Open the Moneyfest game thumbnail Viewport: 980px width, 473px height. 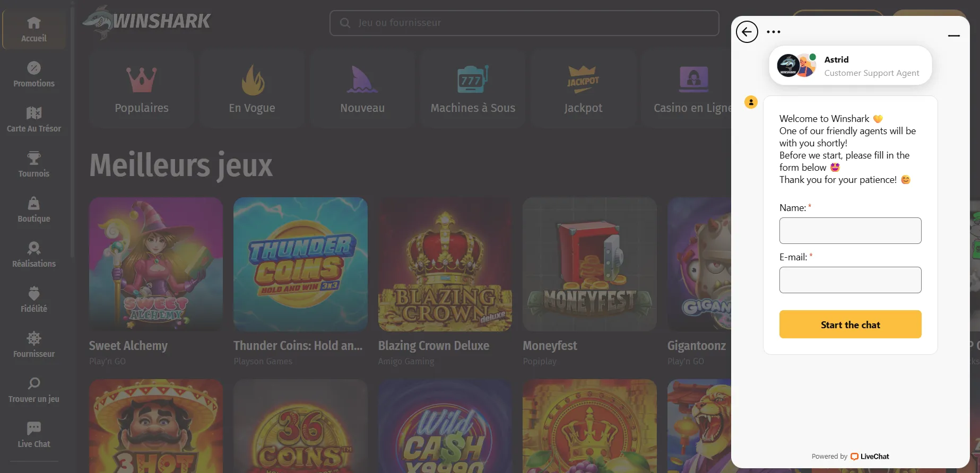click(589, 265)
